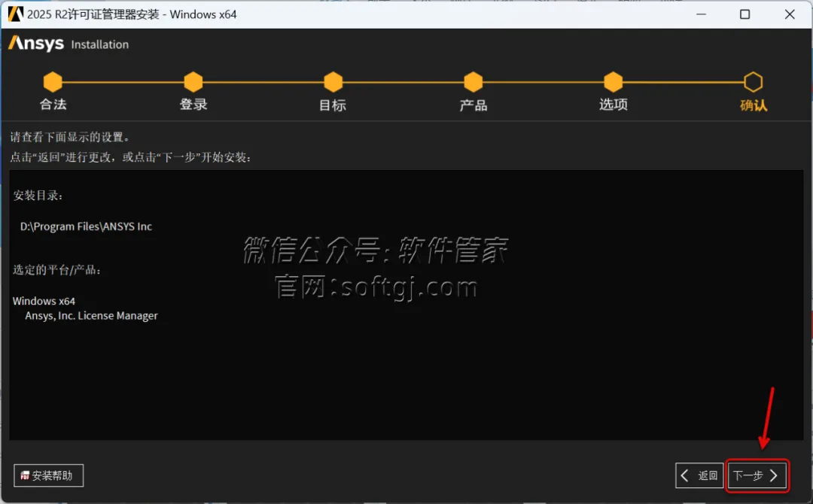Maximize the installer window
Screen dimensions: 813x504
click(745, 14)
